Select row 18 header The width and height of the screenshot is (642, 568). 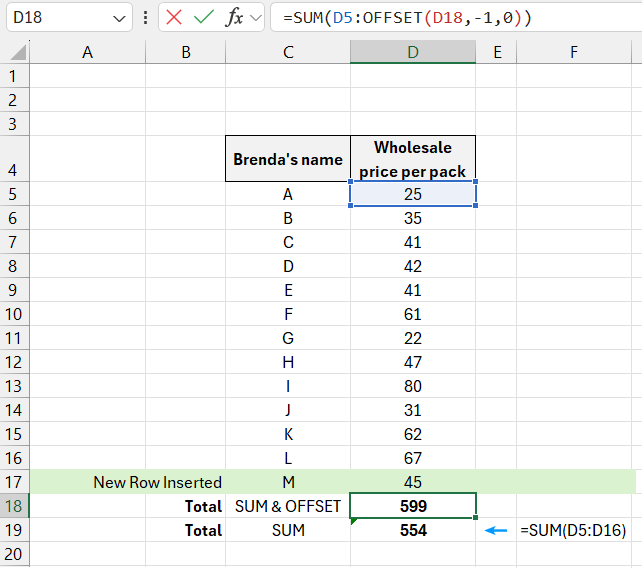14,506
